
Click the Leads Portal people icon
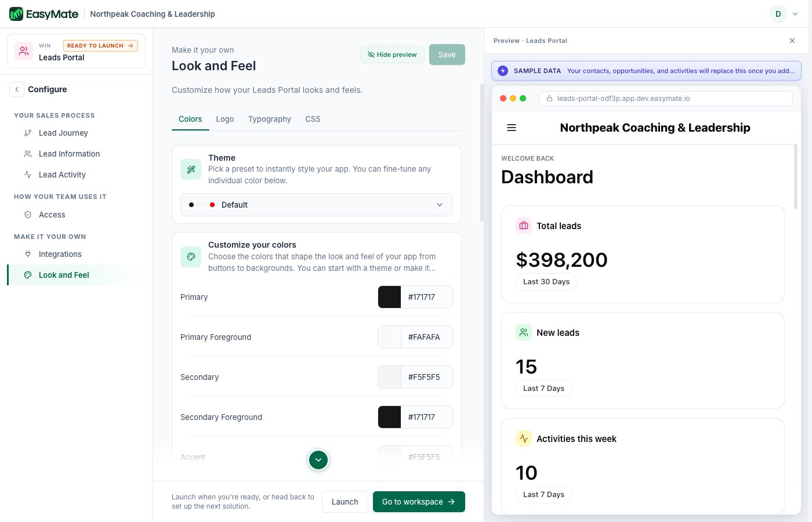pyautogui.click(x=24, y=51)
